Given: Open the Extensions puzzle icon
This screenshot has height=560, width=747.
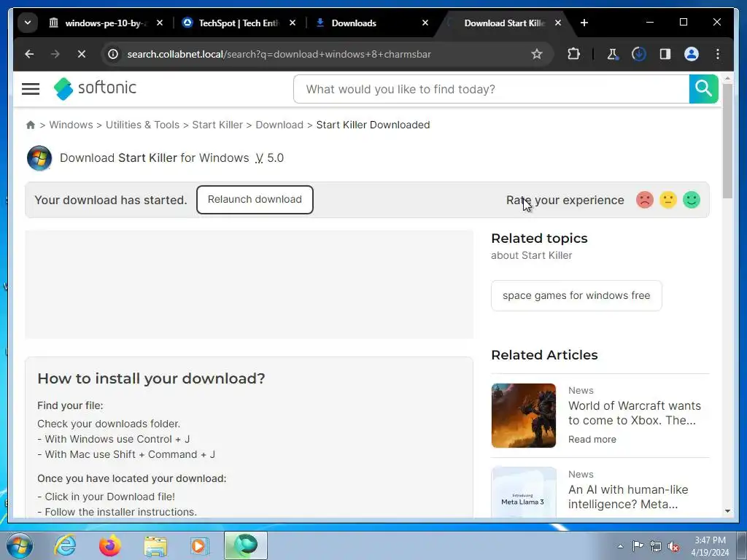Looking at the screenshot, I should pos(573,54).
